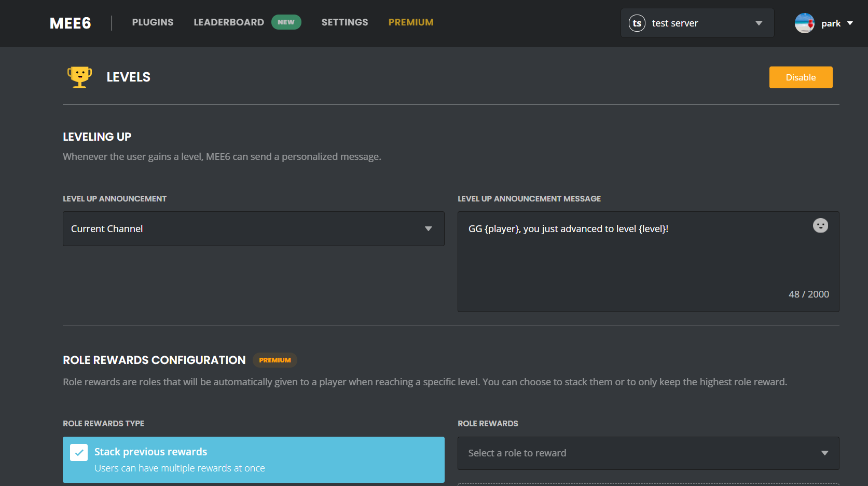Open the Select a role to reward dropdown
This screenshot has width=868, height=486.
(x=648, y=453)
